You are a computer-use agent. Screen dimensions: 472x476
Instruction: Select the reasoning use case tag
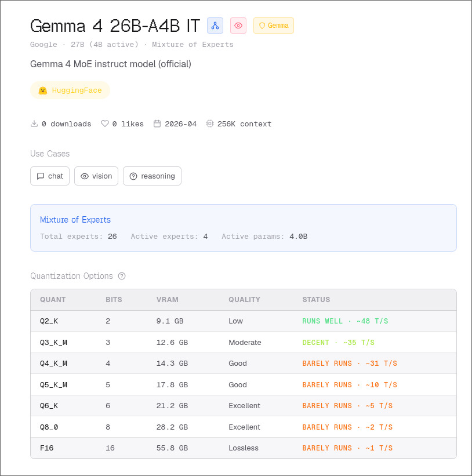(152, 176)
